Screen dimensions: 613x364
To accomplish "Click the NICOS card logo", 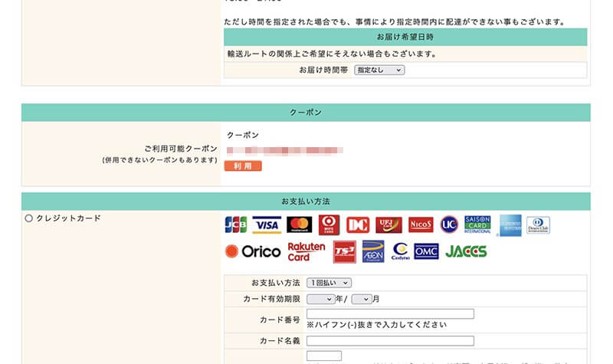I will pos(421,225).
